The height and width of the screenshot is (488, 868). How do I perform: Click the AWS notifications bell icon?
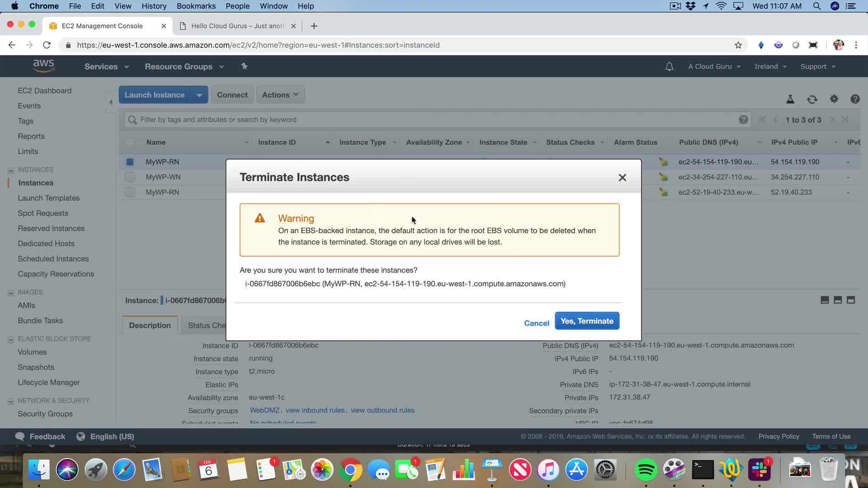coord(669,66)
